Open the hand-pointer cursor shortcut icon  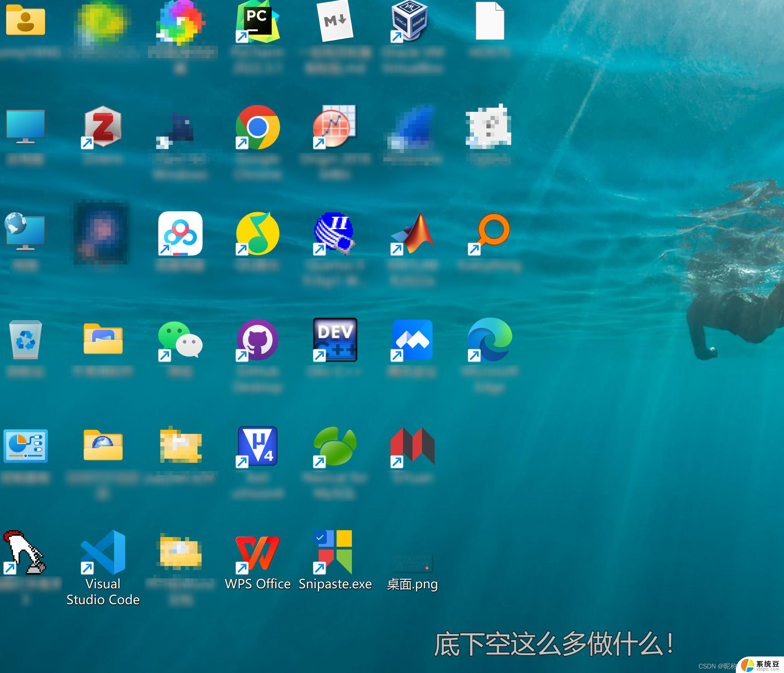click(25, 553)
